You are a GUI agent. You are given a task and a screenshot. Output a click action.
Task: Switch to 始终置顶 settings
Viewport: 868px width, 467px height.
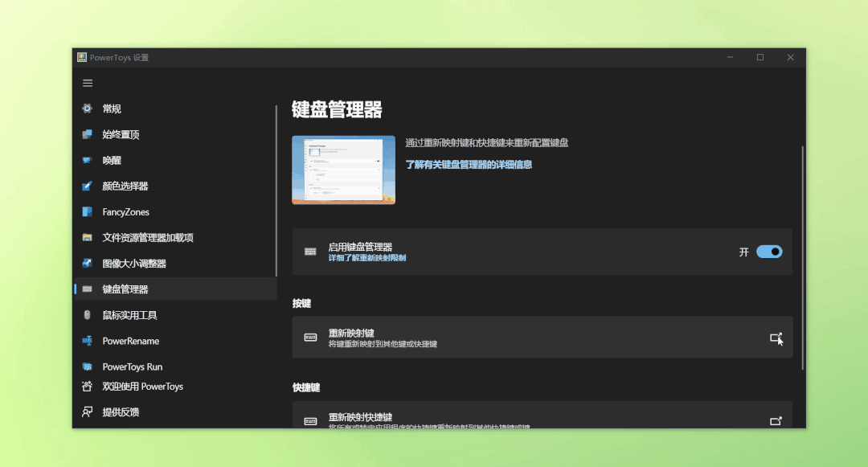tap(87, 134)
